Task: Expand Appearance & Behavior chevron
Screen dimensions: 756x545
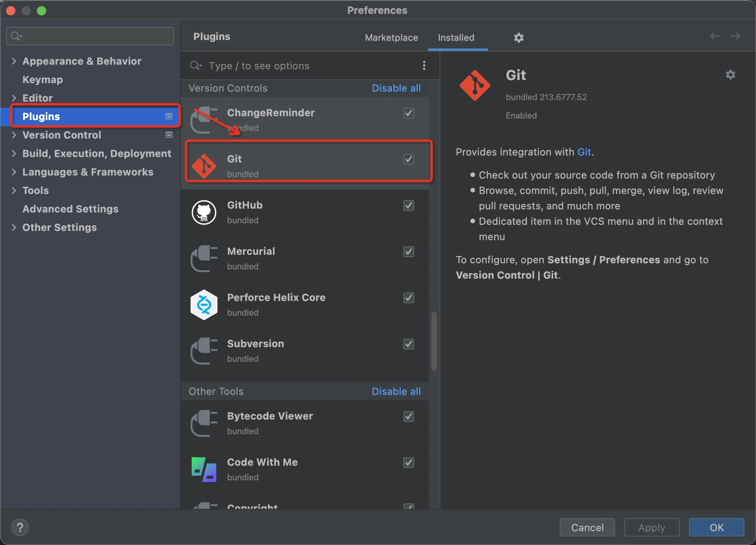Action: [14, 61]
